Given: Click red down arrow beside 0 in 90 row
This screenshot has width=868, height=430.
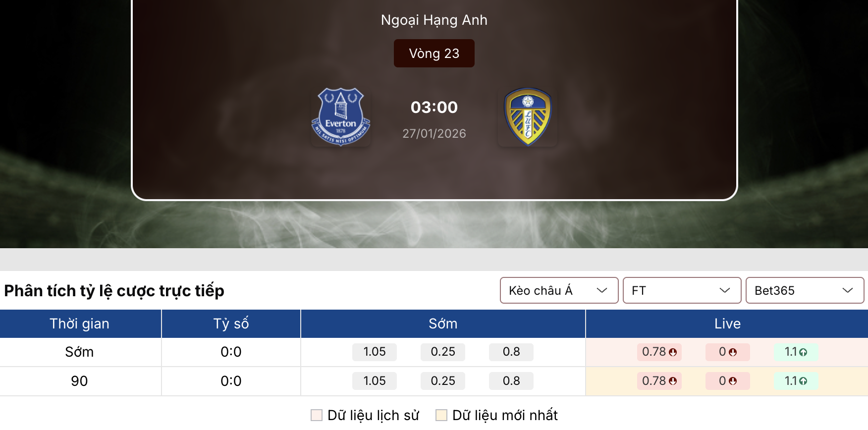Looking at the screenshot, I should click(x=733, y=381).
